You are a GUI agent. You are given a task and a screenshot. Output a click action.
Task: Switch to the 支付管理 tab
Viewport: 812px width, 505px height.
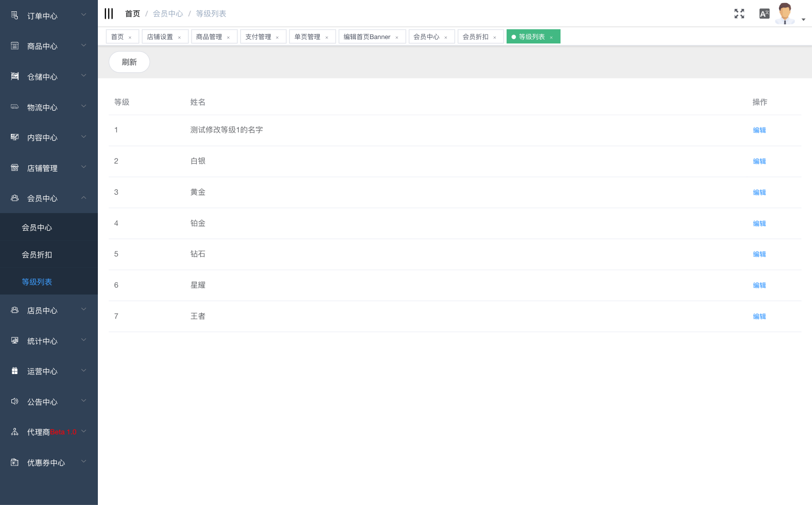click(x=258, y=37)
